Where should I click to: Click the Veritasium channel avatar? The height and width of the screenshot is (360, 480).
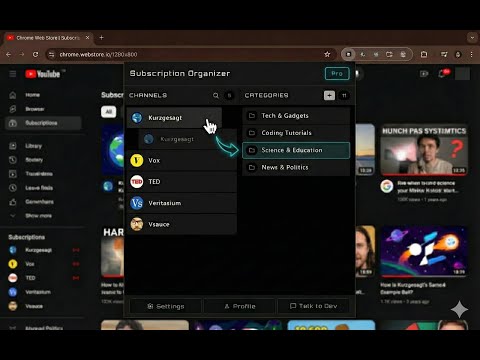click(x=137, y=203)
